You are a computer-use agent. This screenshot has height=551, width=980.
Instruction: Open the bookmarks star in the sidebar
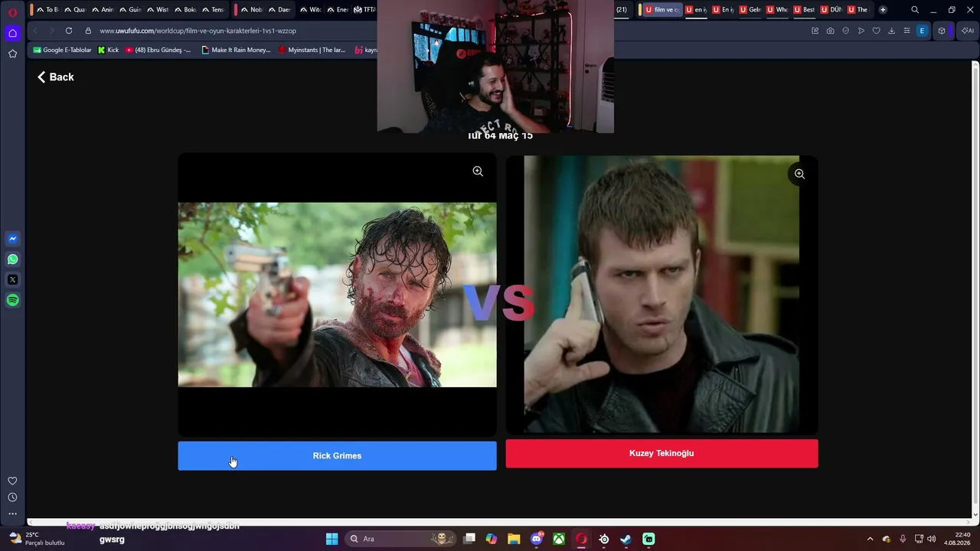[12, 54]
